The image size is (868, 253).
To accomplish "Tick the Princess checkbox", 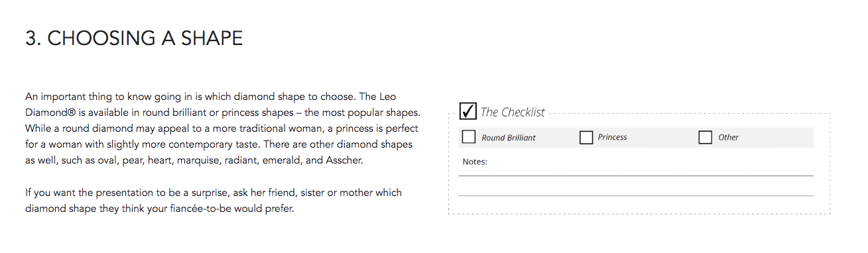I will pos(586,137).
